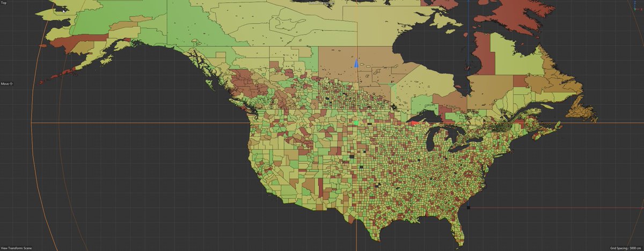Screen dimensions: 644x251
Task: Click the Grid Spacing: 5000 cm readout
Action: click(625, 248)
